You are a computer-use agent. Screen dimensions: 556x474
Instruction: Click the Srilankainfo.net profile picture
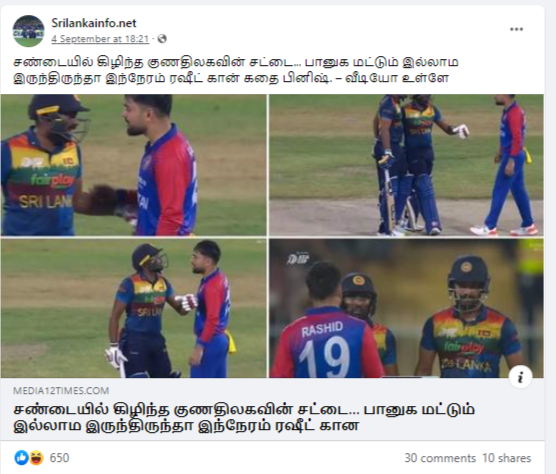coord(28,31)
